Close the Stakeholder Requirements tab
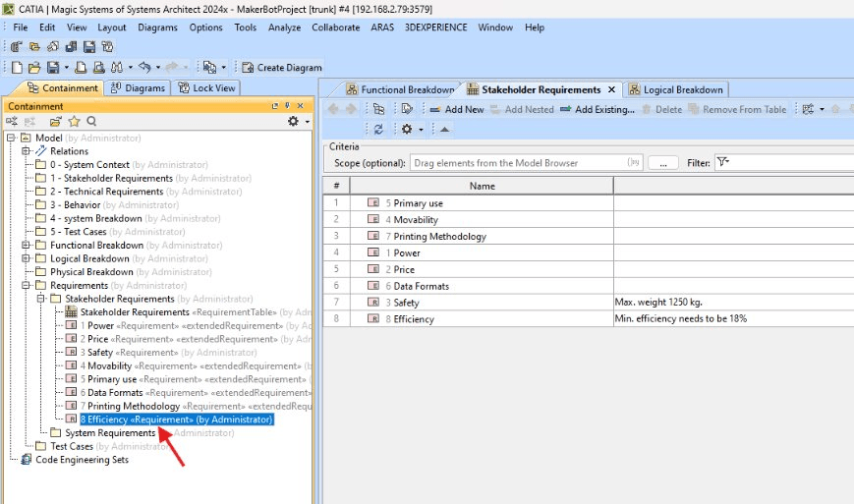Image resolution: width=854 pixels, height=504 pixels. [611, 89]
